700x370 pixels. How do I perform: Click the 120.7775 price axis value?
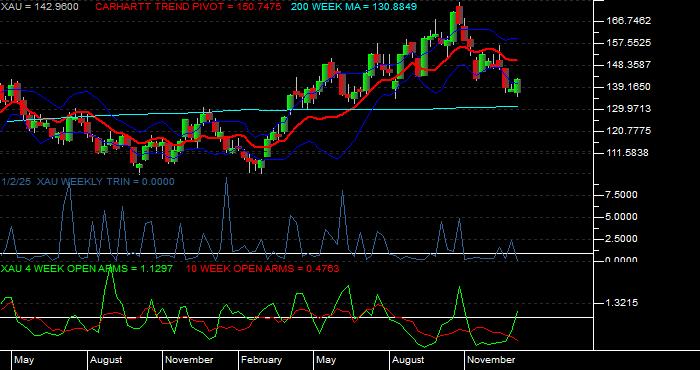click(x=628, y=131)
